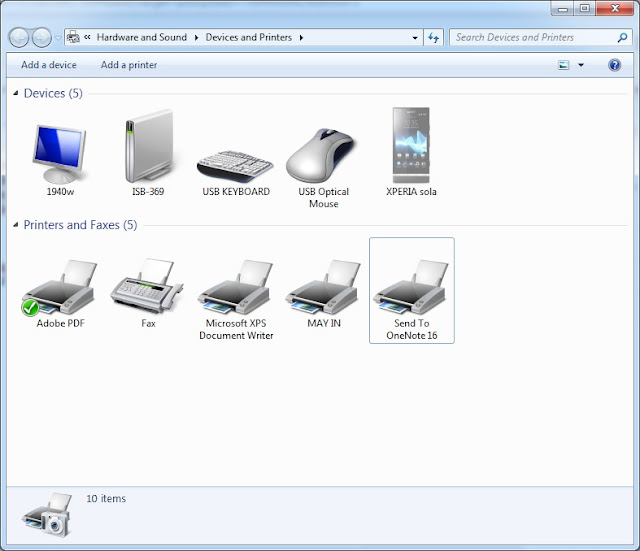
Task: Expand arrow after Hardware and Sound
Action: click(196, 38)
